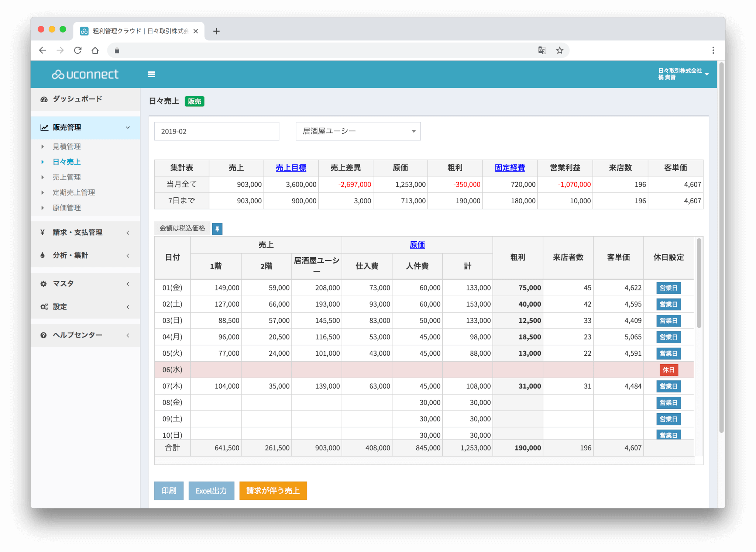
Task: Click the help center question icon
Action: (44, 335)
